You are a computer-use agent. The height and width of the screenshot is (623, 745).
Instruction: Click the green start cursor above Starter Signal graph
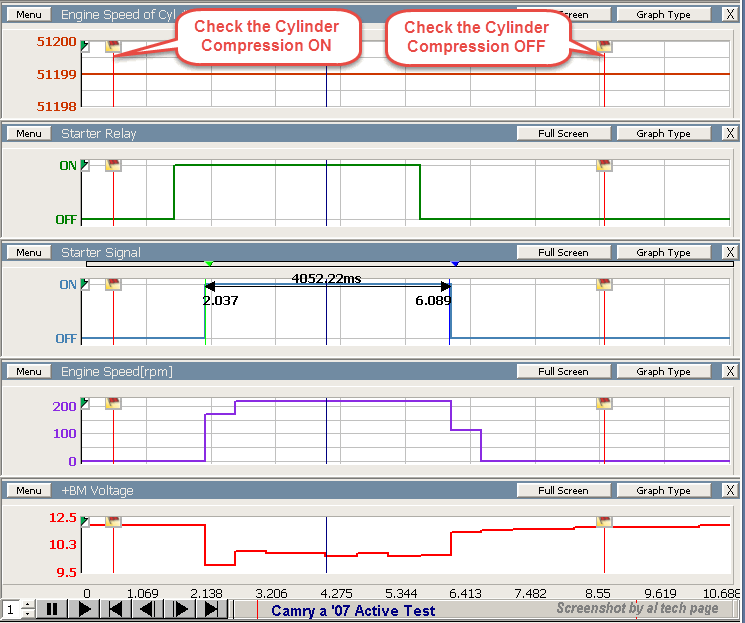point(208,264)
